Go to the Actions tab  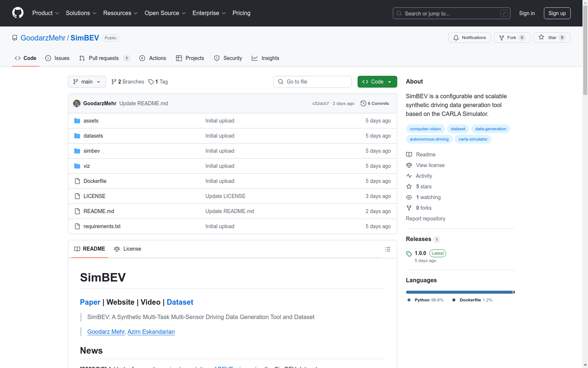coord(153,58)
